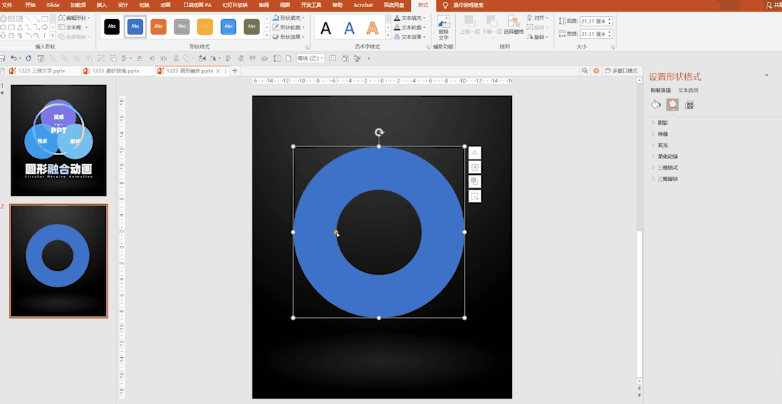Apply the black Abc shape style swatch
The image size is (782, 404).
point(112,27)
